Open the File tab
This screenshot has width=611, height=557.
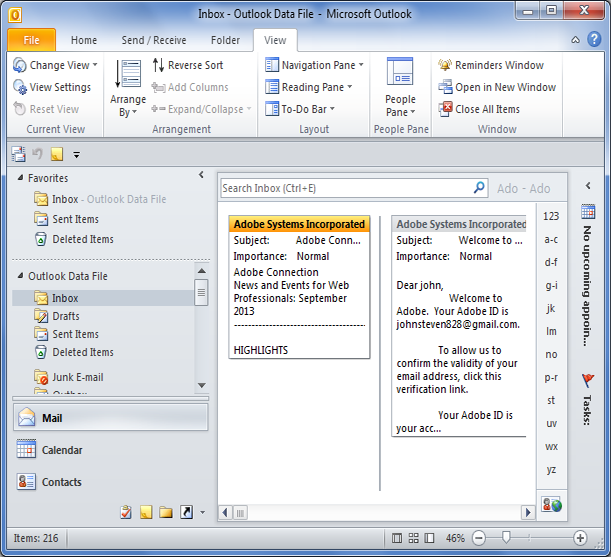point(32,40)
